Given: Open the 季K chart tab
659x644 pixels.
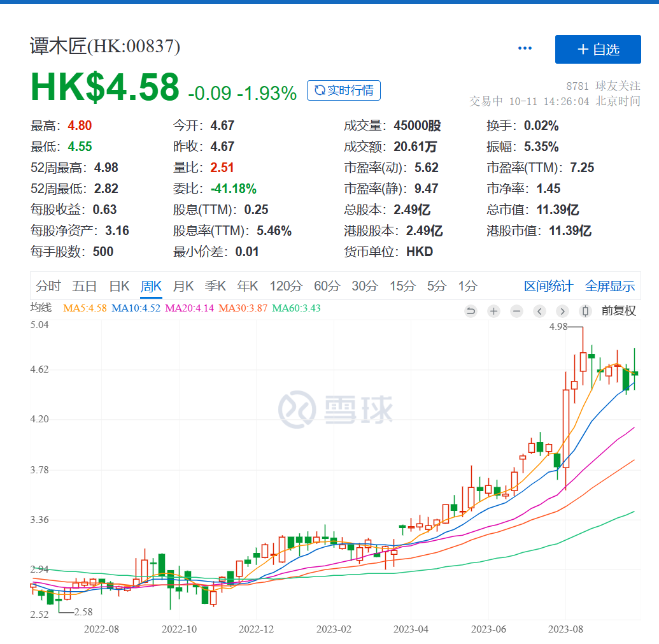Looking at the screenshot, I should pyautogui.click(x=215, y=286).
